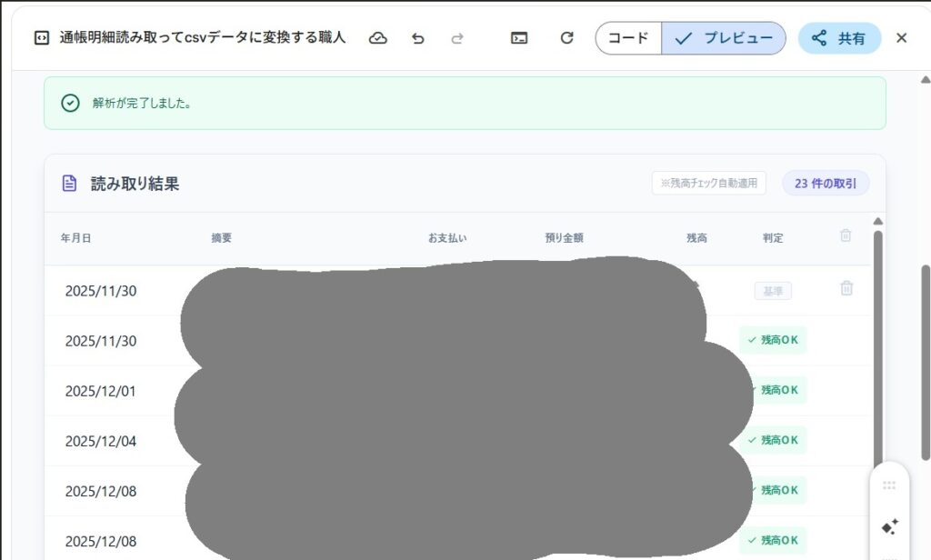Click the redo arrow icon
Screen dimensions: 931x560
(x=457, y=38)
